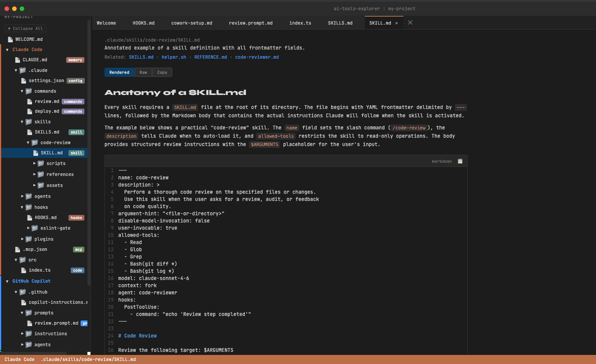Copy code block via clipboard icon

pos(460,161)
